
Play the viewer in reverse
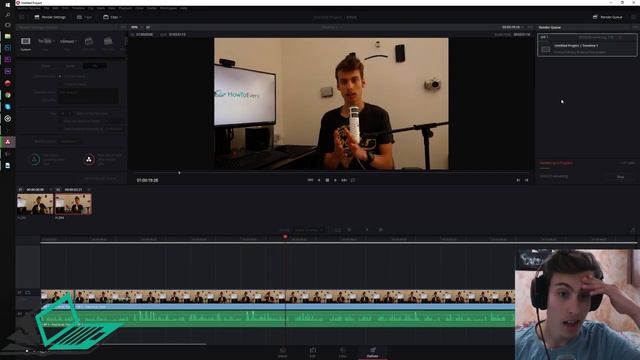point(319,180)
